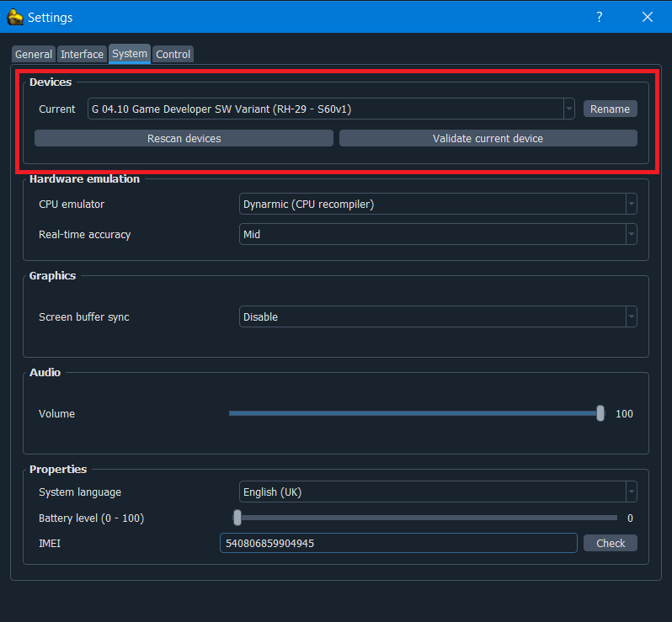672x622 pixels.
Task: Open the Screen buffer sync dropdown
Action: click(x=438, y=316)
